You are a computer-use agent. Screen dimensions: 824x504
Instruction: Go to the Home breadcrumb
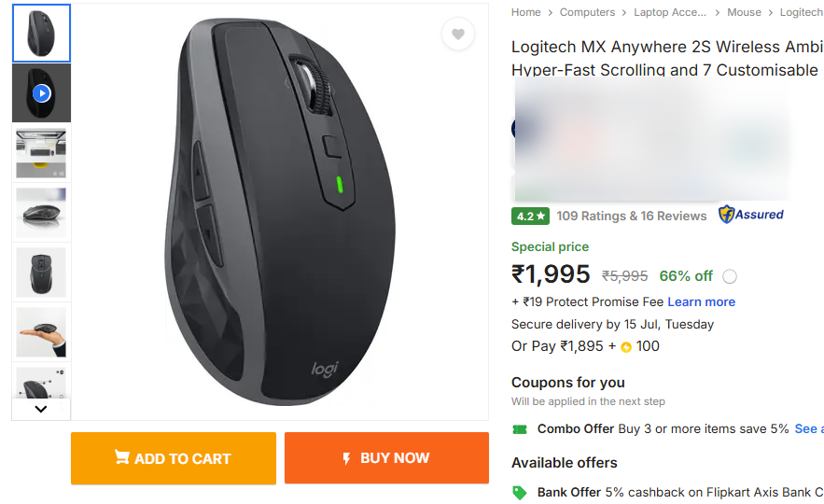(x=526, y=12)
